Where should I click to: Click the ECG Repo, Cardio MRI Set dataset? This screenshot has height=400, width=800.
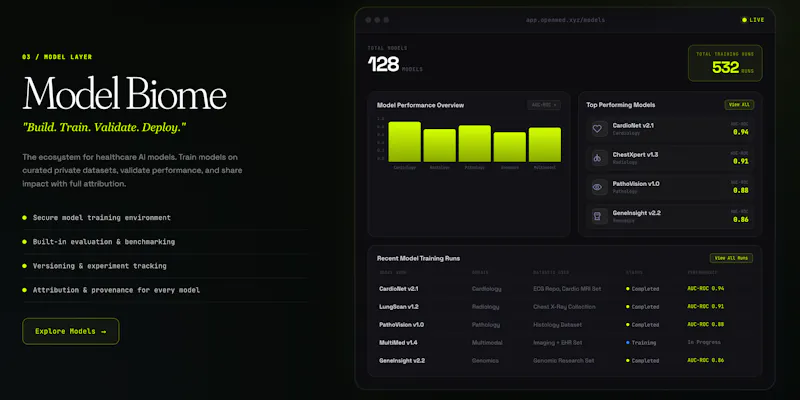point(567,289)
